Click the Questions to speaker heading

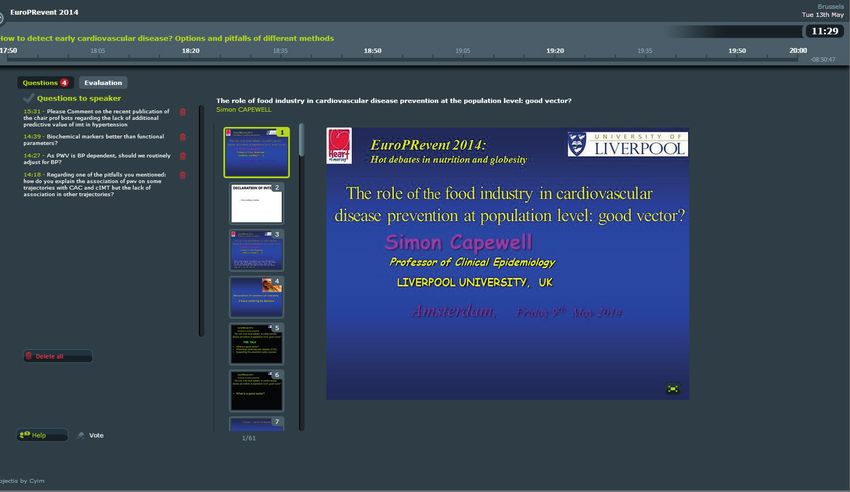[x=79, y=98]
